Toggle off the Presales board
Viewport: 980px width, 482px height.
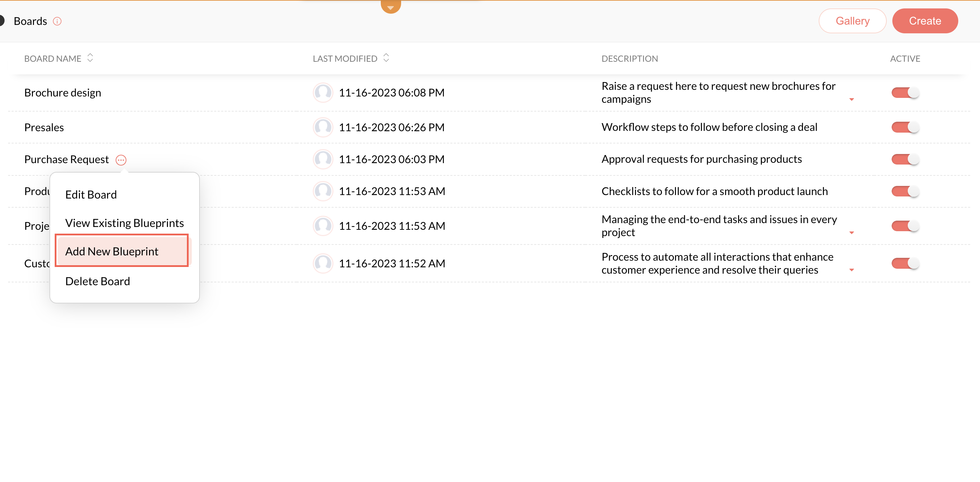pos(905,127)
